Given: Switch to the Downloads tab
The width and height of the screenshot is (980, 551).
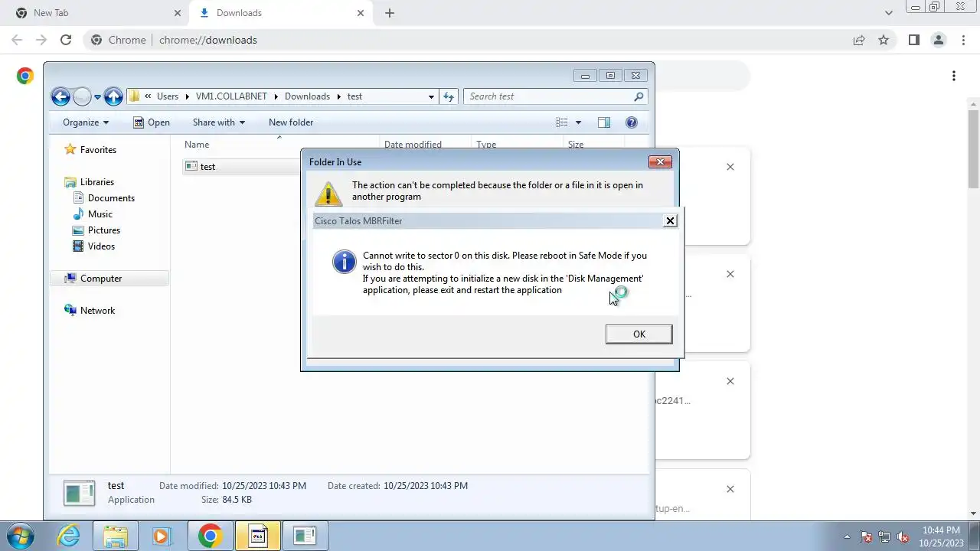Looking at the screenshot, I should point(281,13).
